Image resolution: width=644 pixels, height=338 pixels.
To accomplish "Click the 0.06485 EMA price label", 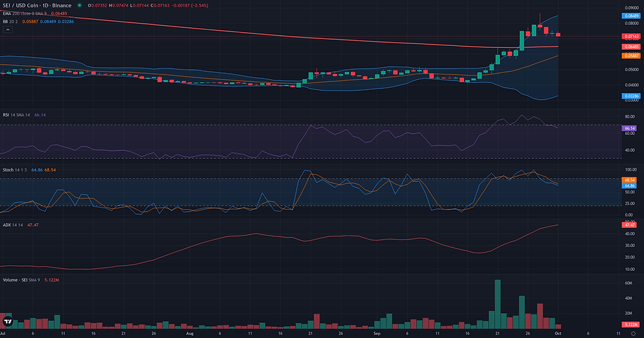I will pyautogui.click(x=631, y=47).
